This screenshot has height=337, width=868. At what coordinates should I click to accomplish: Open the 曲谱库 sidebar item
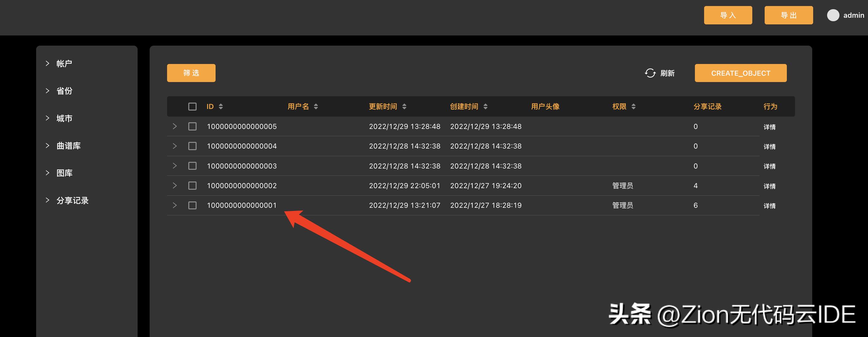point(68,146)
